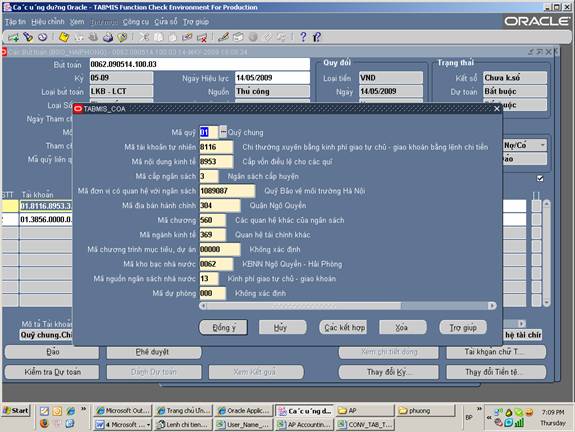Click the Thay đổi Tiền tệ button
This screenshot has width=575, height=432.
tap(495, 372)
